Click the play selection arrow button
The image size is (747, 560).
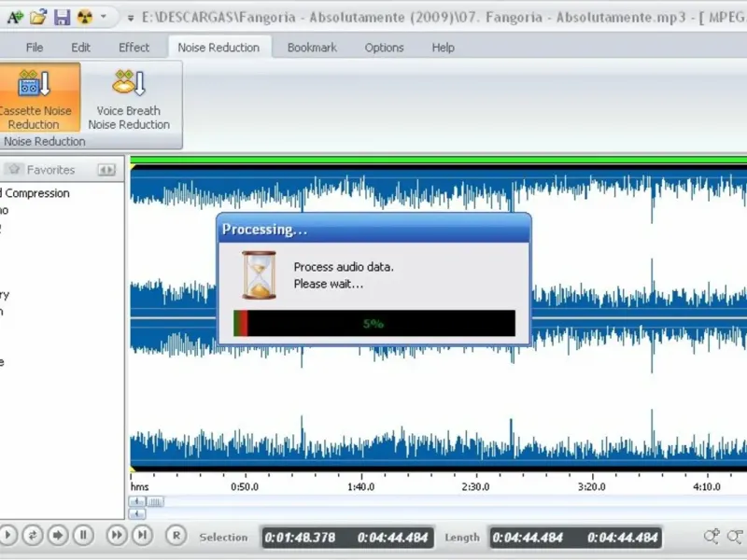[x=58, y=536]
